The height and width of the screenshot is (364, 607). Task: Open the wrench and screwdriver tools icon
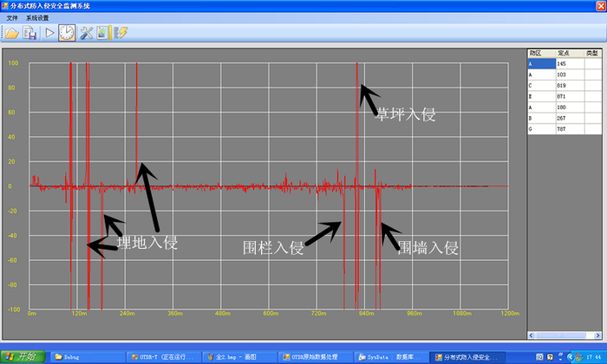coord(87,33)
